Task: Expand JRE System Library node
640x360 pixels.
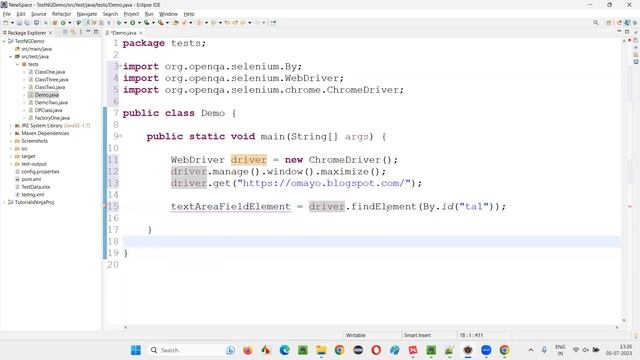Action: tap(11, 126)
